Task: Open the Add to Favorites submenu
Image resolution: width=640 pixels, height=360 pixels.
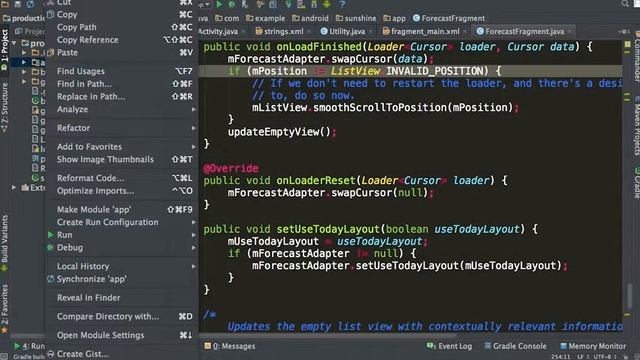Action: [x=122, y=147]
